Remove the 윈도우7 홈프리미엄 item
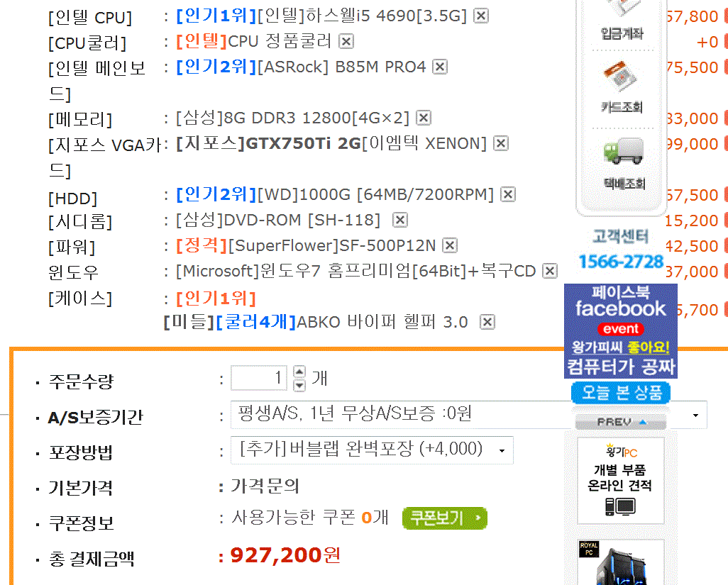728x585 pixels. [x=550, y=271]
